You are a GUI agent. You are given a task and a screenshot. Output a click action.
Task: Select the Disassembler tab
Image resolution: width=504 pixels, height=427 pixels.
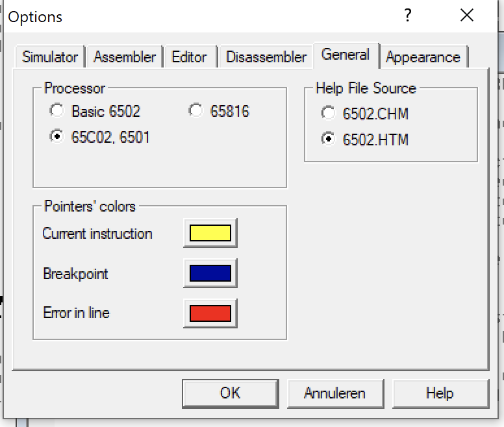266,57
